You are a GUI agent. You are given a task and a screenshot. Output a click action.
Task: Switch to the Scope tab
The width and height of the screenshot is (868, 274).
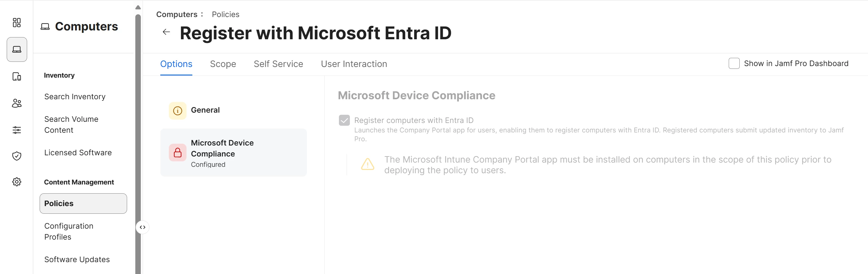pyautogui.click(x=223, y=64)
